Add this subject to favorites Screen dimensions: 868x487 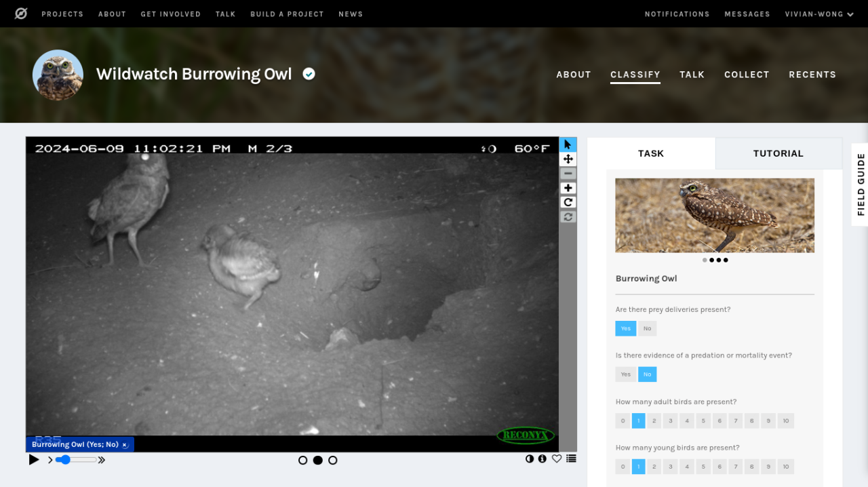(x=557, y=459)
